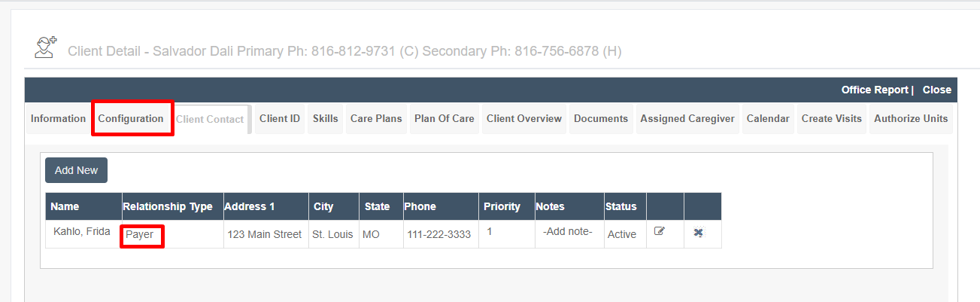
Task: Click the edit pencil icon for Frida Kahlo
Action: coord(660,232)
